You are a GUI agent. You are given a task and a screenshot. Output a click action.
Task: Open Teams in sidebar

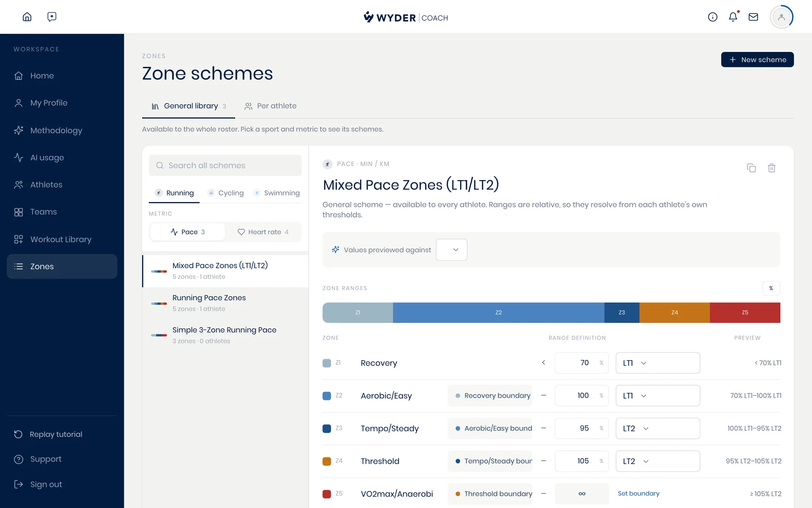click(x=62, y=212)
